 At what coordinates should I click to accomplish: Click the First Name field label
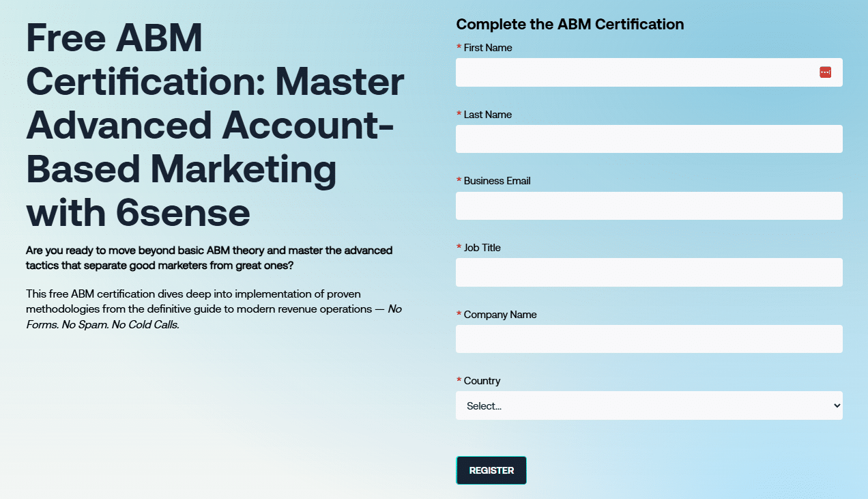coord(487,48)
